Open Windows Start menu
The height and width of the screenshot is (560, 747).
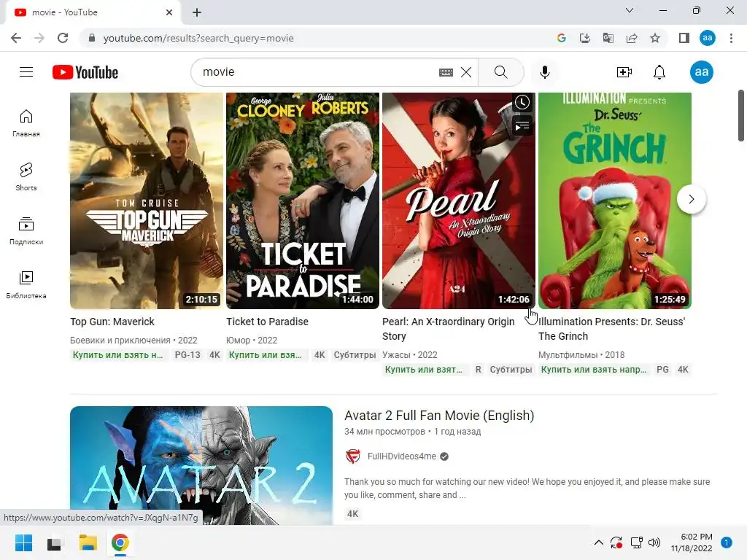coord(23,542)
